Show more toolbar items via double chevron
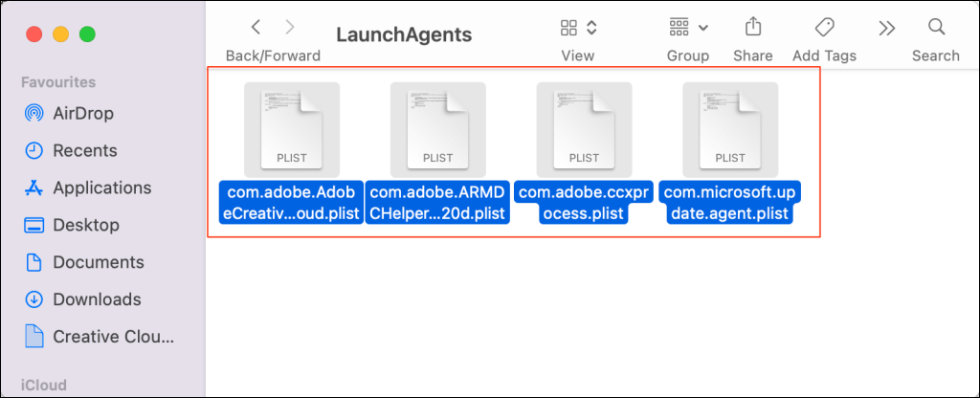 [x=887, y=28]
